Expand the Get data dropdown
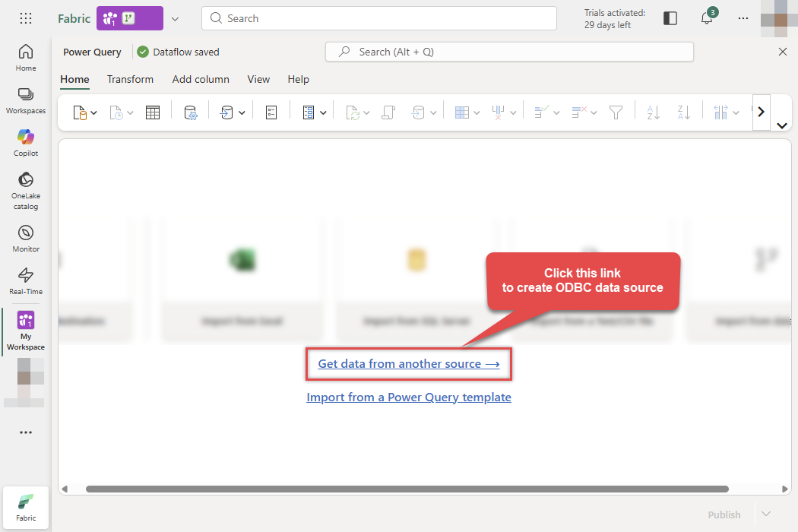 point(93,112)
